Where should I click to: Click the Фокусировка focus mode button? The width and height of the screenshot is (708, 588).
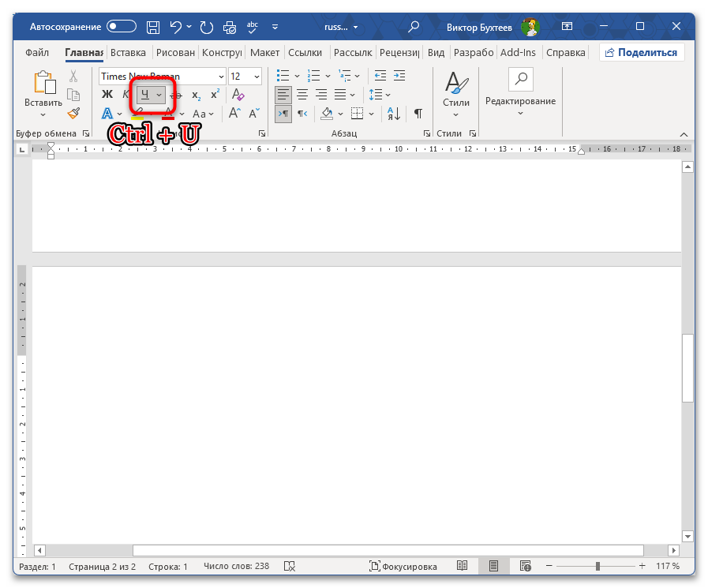point(403,566)
